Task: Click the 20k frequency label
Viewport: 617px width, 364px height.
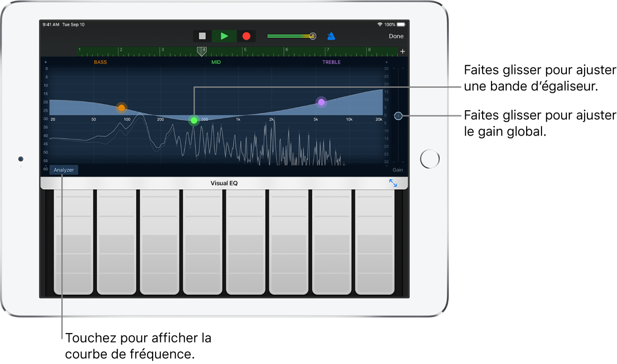Action: (x=379, y=119)
